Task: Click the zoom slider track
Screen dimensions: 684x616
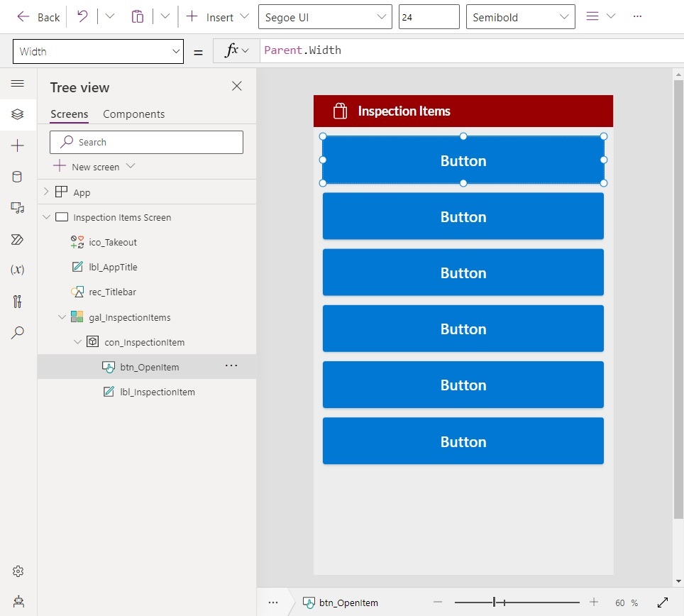Action: [517, 603]
